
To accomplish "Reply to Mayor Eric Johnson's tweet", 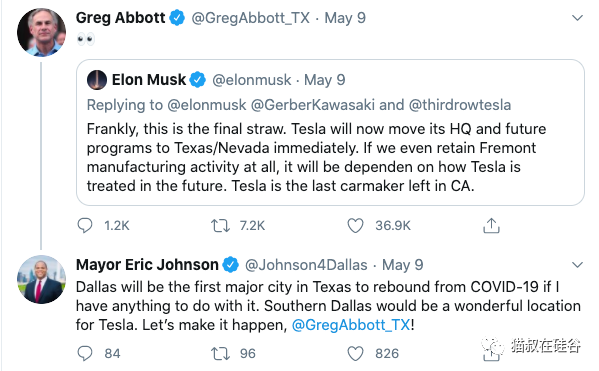I will [85, 353].
